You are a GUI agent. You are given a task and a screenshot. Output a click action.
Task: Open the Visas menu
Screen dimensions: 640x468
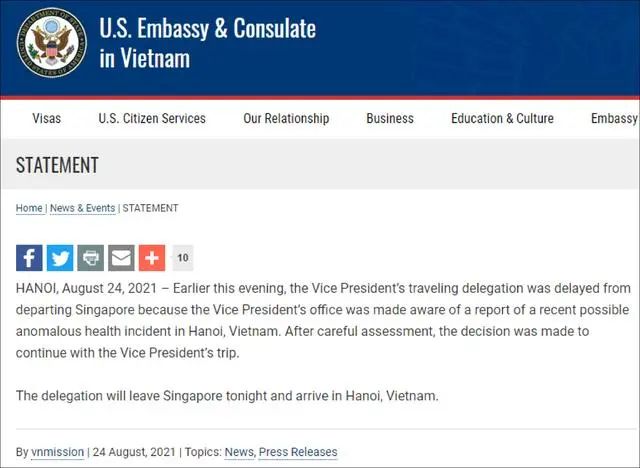[46, 118]
